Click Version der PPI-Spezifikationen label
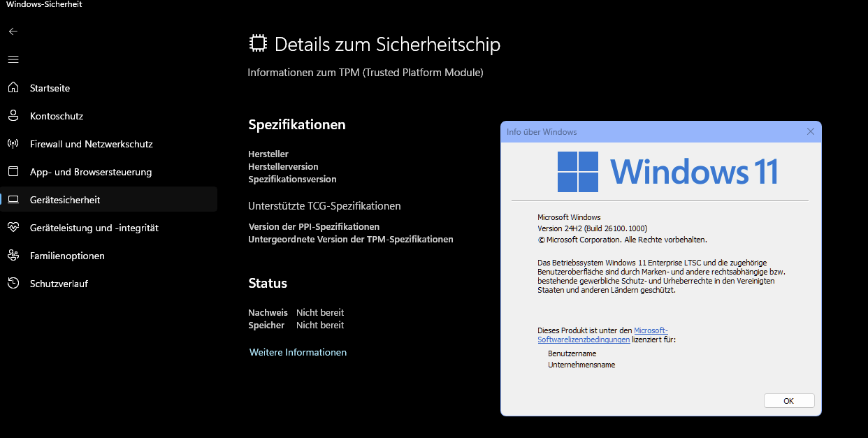 tap(314, 226)
